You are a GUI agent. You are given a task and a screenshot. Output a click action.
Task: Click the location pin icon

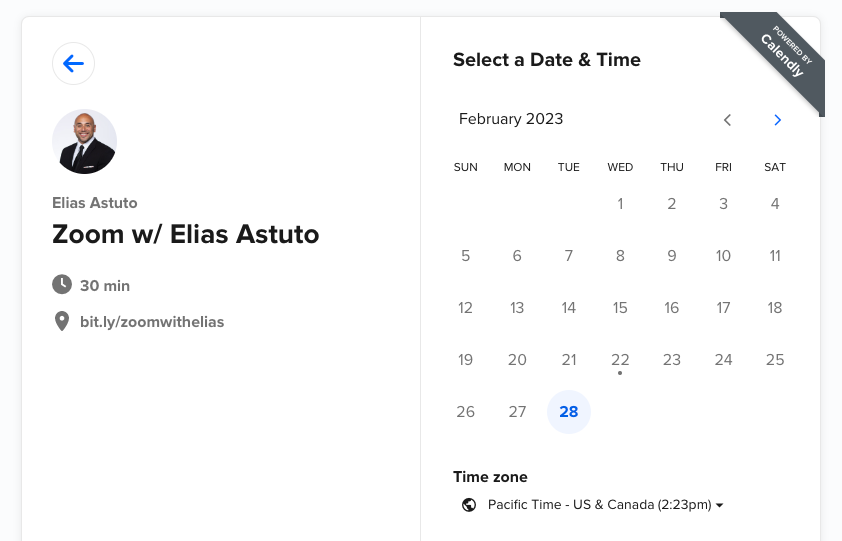pos(62,321)
